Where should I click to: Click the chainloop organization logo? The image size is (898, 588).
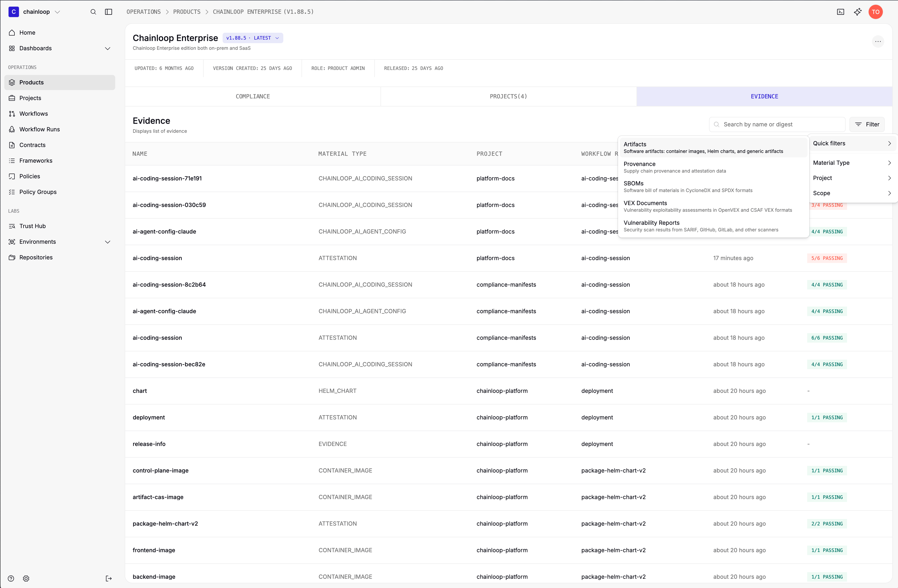coord(14,12)
